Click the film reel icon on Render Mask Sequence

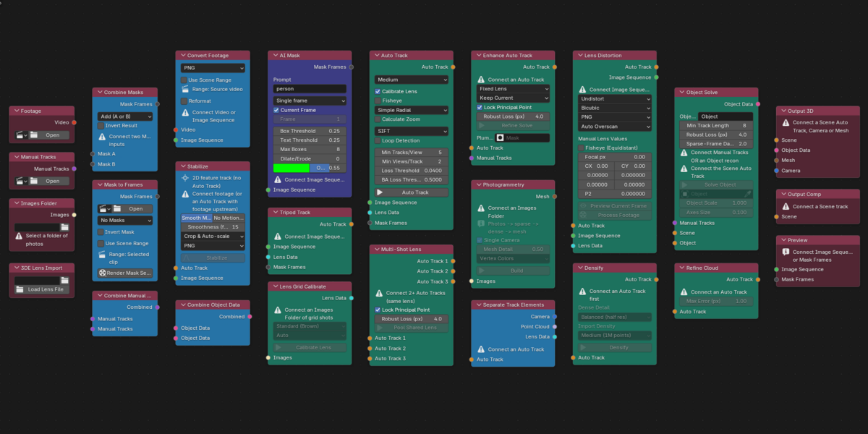[103, 273]
